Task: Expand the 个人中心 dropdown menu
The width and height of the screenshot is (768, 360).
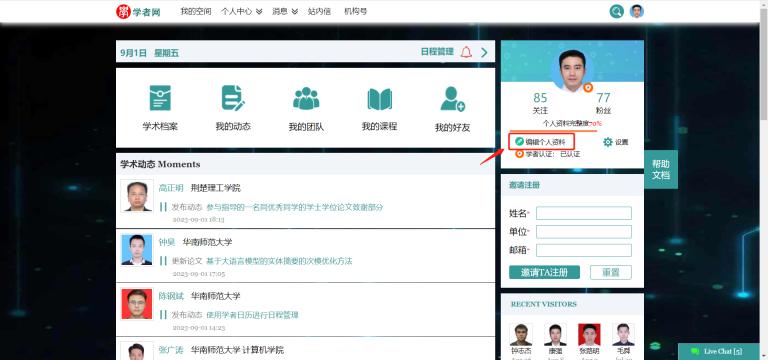Action: [x=241, y=11]
